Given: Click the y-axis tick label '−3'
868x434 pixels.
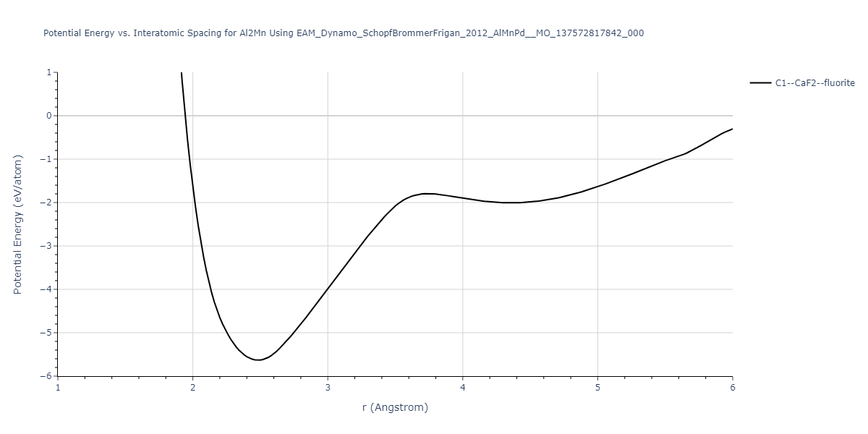Looking at the screenshot, I should [46, 246].
